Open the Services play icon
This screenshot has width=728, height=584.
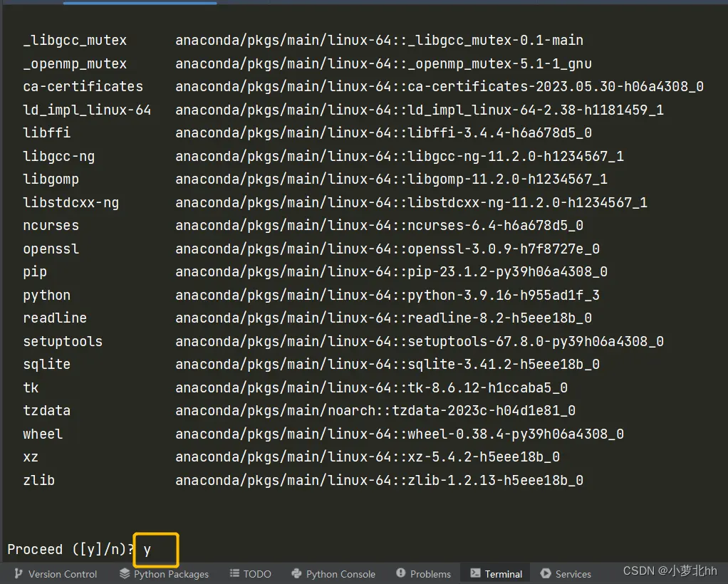546,574
